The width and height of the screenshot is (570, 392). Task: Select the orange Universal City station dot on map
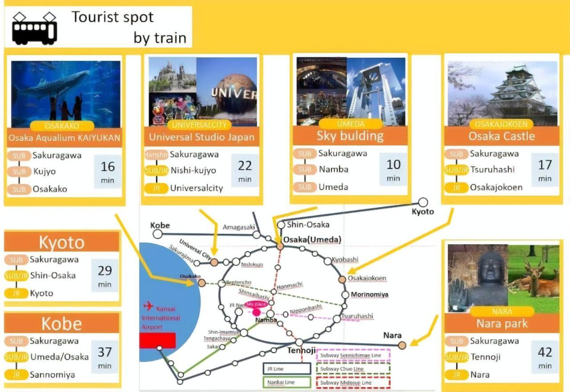click(x=215, y=263)
